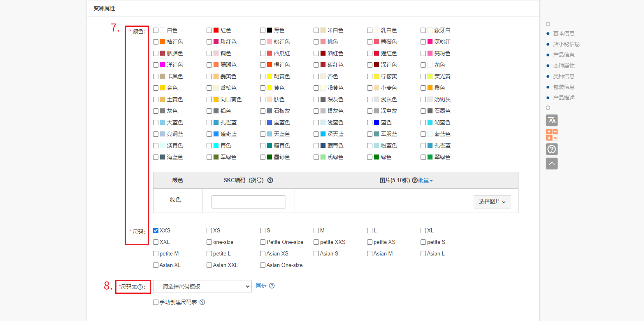644x321 pixels.
Task: Click the sidebar help question mark icon
Action: (552, 149)
